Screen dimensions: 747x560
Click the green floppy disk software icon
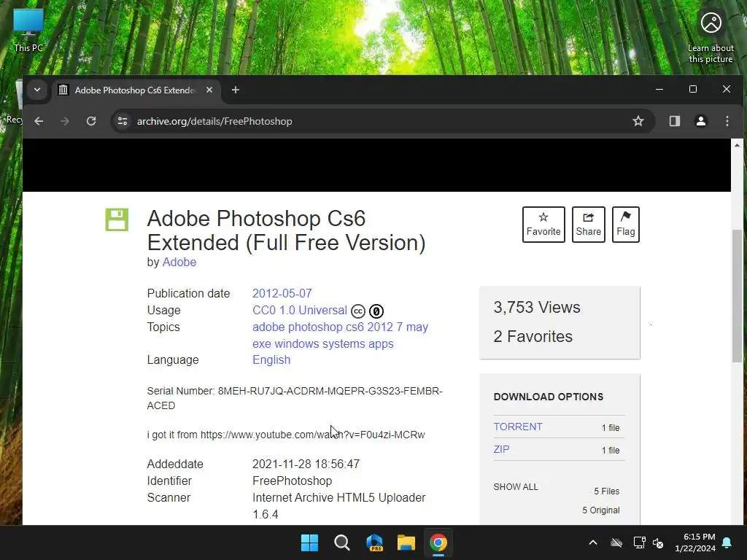[x=117, y=219]
